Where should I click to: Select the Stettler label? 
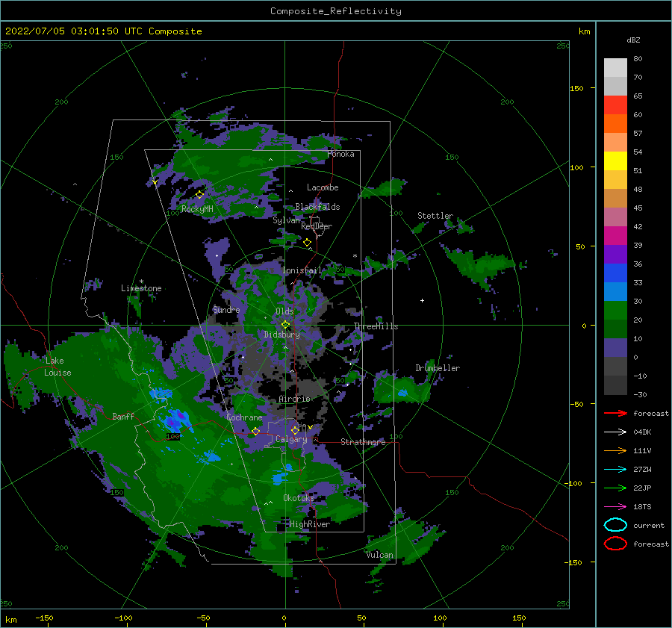pyautogui.click(x=435, y=216)
